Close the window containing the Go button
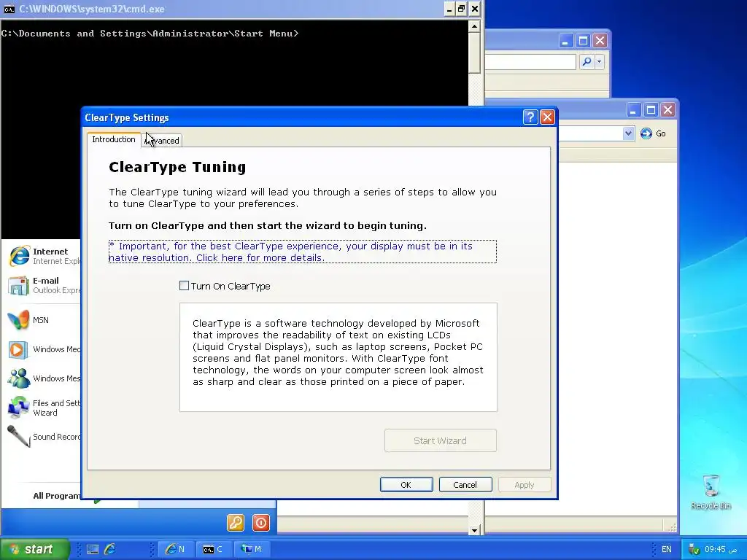The height and width of the screenshot is (560, 747). (668, 111)
